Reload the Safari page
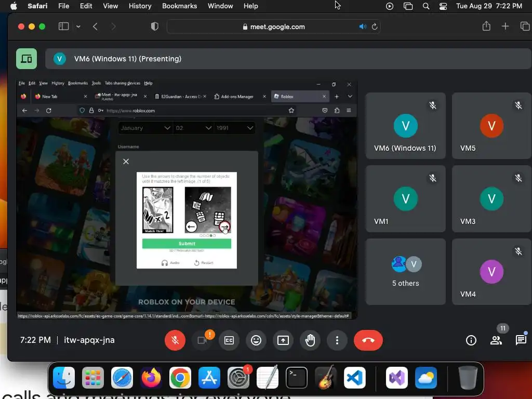Viewport: 532px width, 399px height. [375, 26]
